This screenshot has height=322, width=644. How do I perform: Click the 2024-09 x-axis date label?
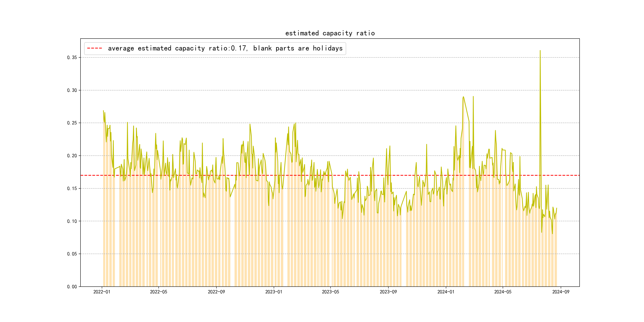pos(561,292)
